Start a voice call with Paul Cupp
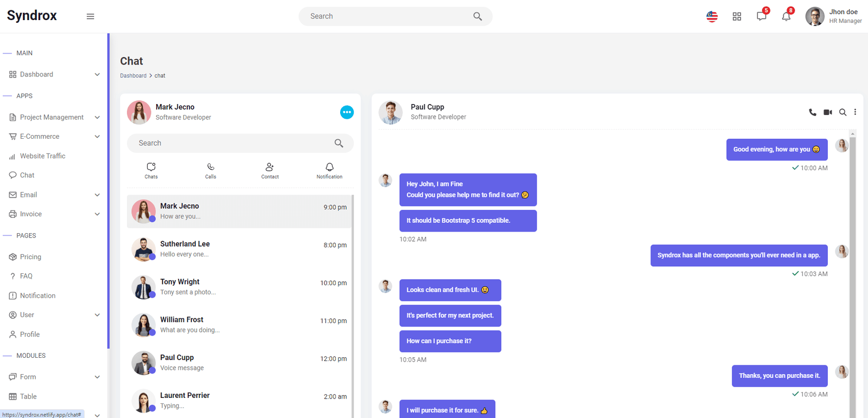 812,112
